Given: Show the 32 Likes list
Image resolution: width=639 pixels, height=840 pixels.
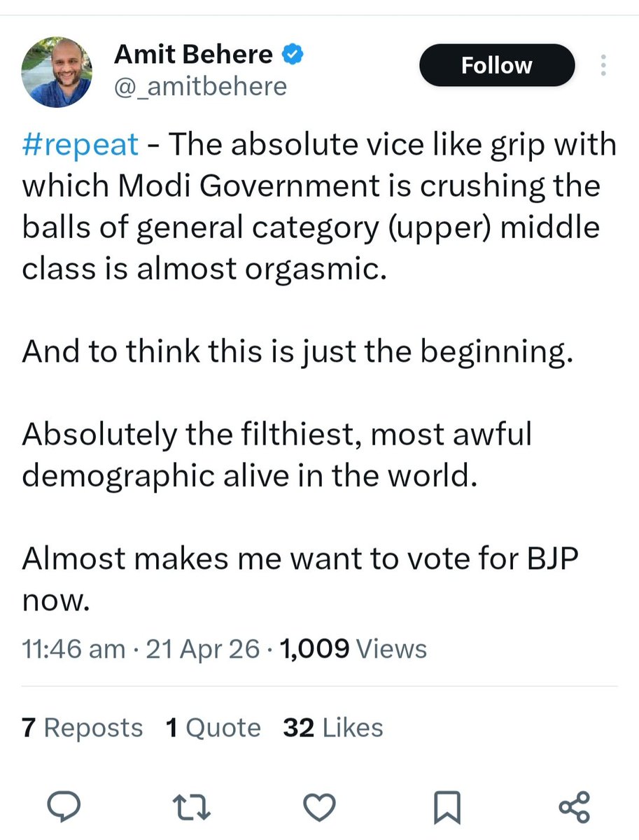Looking at the screenshot, I should pyautogui.click(x=333, y=728).
